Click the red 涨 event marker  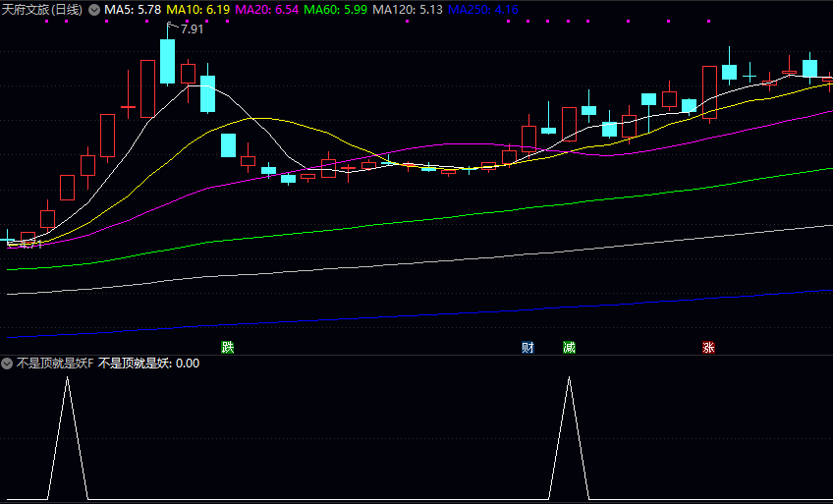click(708, 347)
